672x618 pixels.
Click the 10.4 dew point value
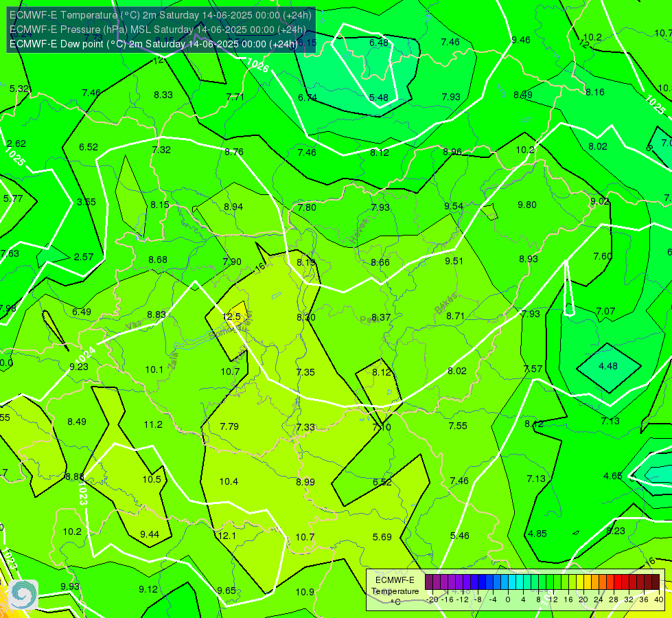(229, 481)
